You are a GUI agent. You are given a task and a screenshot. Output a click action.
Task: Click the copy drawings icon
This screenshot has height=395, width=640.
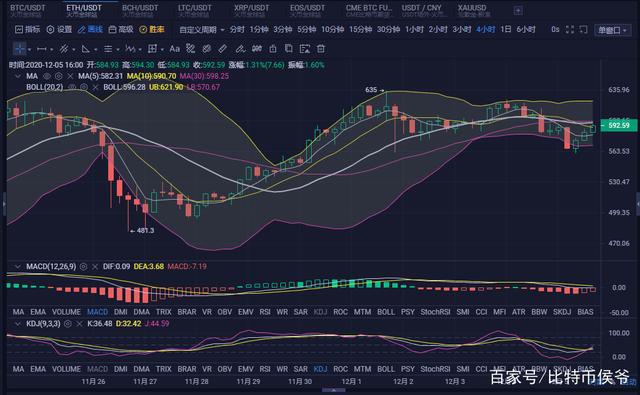[289, 49]
